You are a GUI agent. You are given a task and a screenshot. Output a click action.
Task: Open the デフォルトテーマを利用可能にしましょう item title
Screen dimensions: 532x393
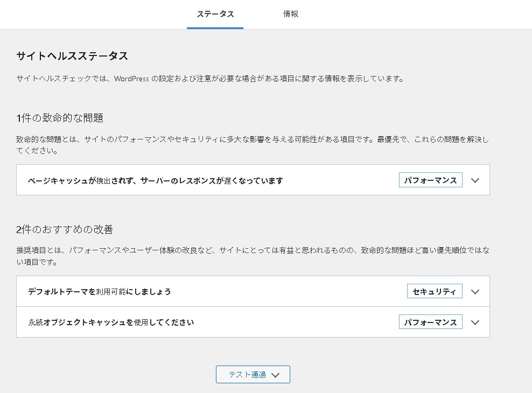(x=100, y=292)
